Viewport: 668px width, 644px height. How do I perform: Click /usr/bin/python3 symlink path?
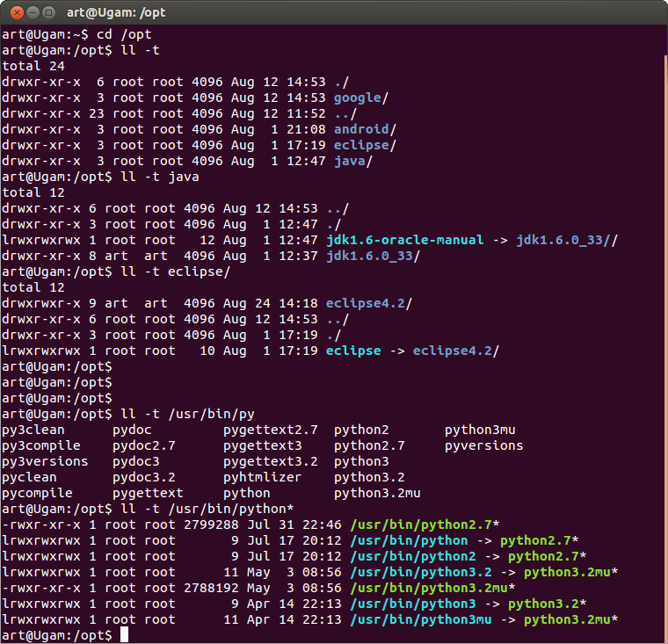click(412, 604)
